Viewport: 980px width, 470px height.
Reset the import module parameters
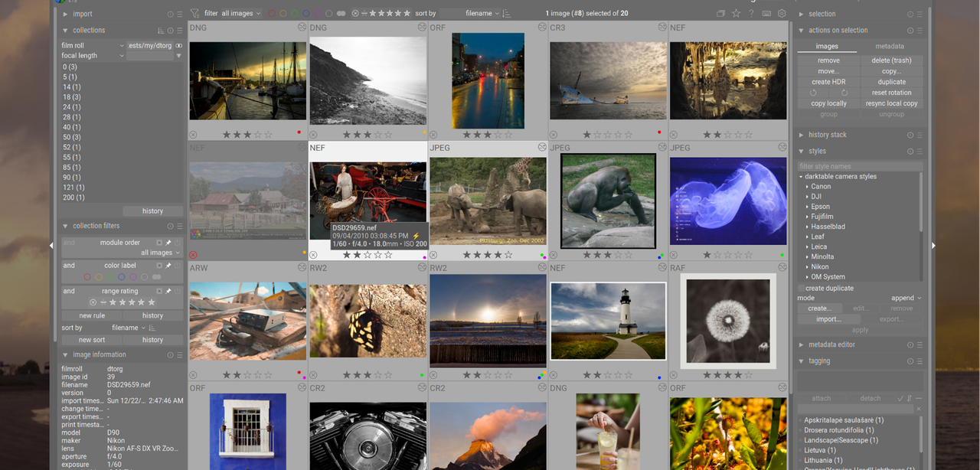[x=171, y=14]
